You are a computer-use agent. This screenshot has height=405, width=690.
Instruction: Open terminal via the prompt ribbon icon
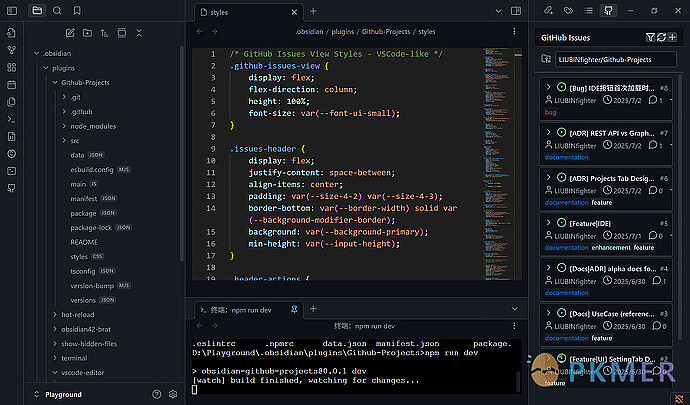12,119
